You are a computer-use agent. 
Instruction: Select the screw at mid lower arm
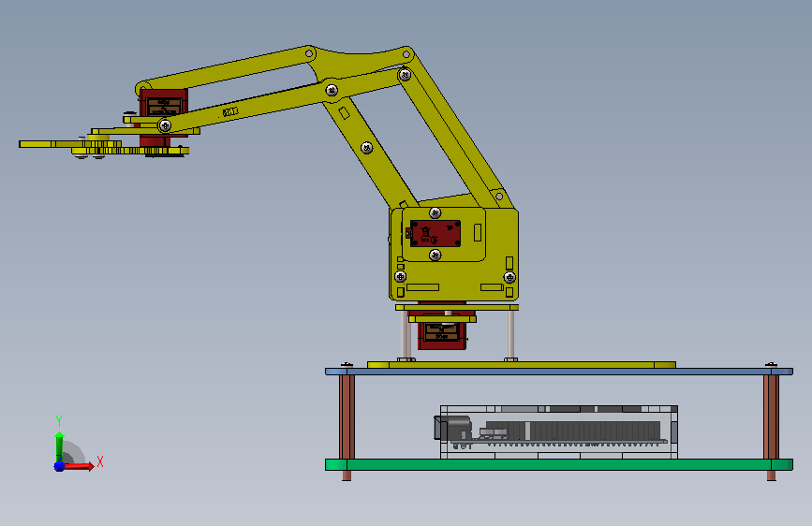coord(366,148)
